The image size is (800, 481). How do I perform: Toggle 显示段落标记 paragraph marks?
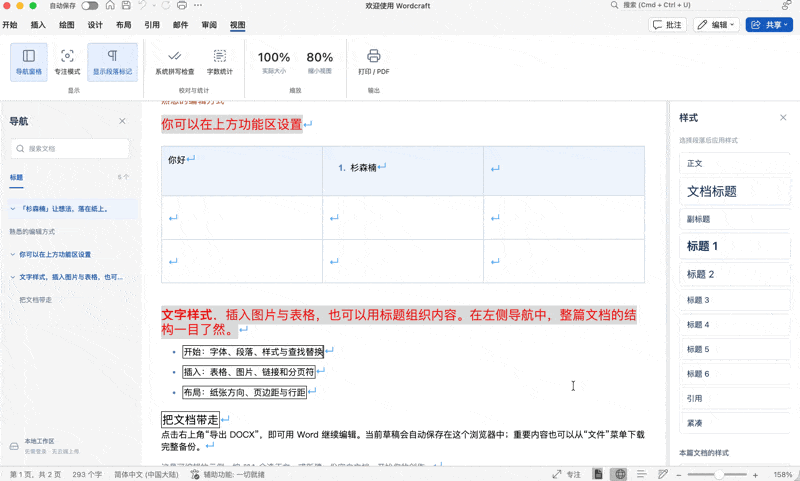(112, 62)
